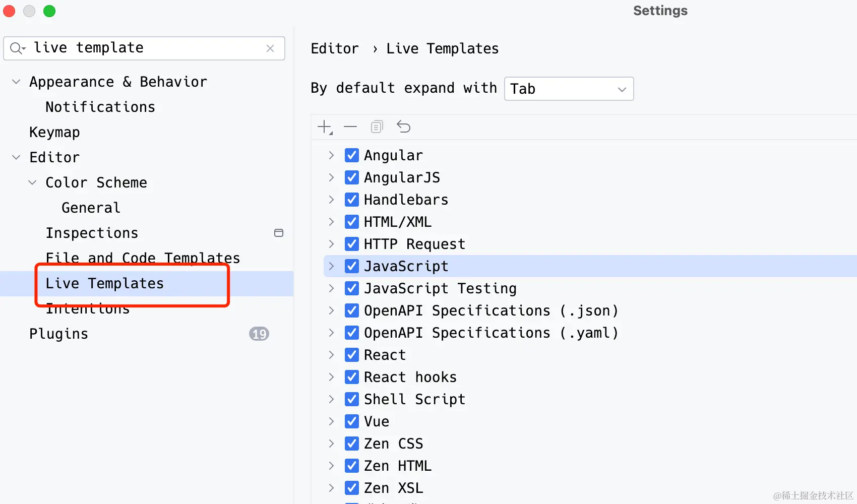Add a new live template with plus icon
The height and width of the screenshot is (504, 857).
point(325,127)
